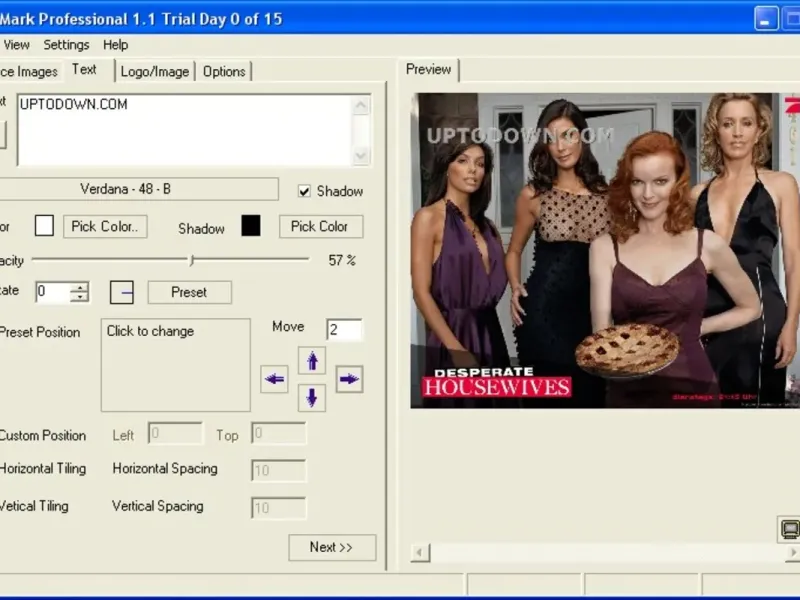Click the rotation direction indicator icon
Image resolution: width=800 pixels, height=600 pixels.
click(x=122, y=292)
